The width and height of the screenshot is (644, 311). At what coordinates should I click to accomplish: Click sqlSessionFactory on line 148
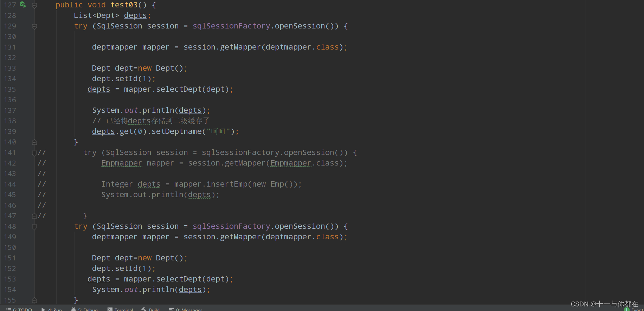pos(231,226)
